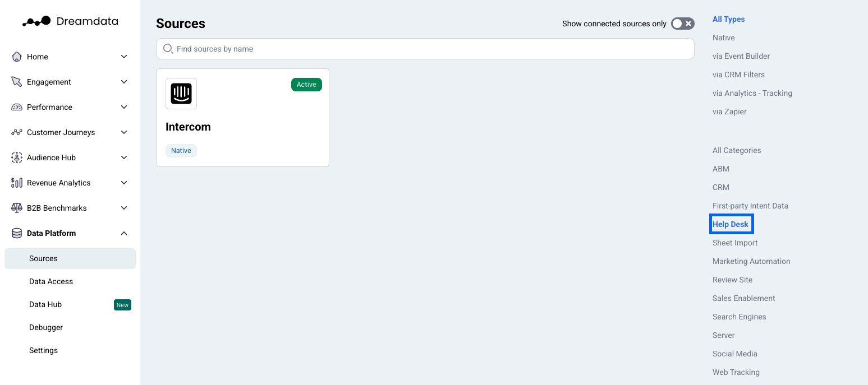Click the Revenue Analytics chart icon
The height and width of the screenshot is (385, 868).
(x=17, y=183)
